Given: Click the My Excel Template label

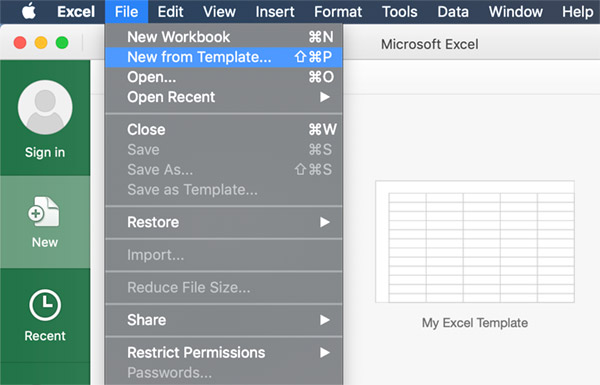Looking at the screenshot, I should pos(475,323).
